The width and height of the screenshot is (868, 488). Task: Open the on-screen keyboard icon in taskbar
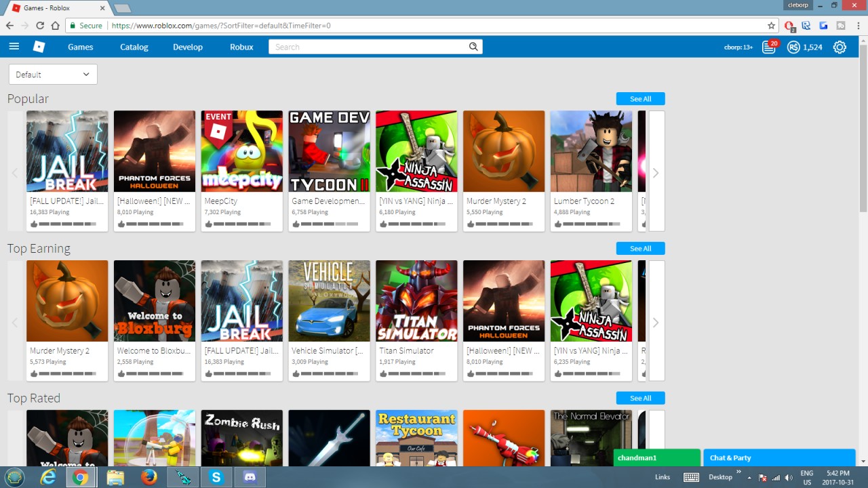coord(691,477)
